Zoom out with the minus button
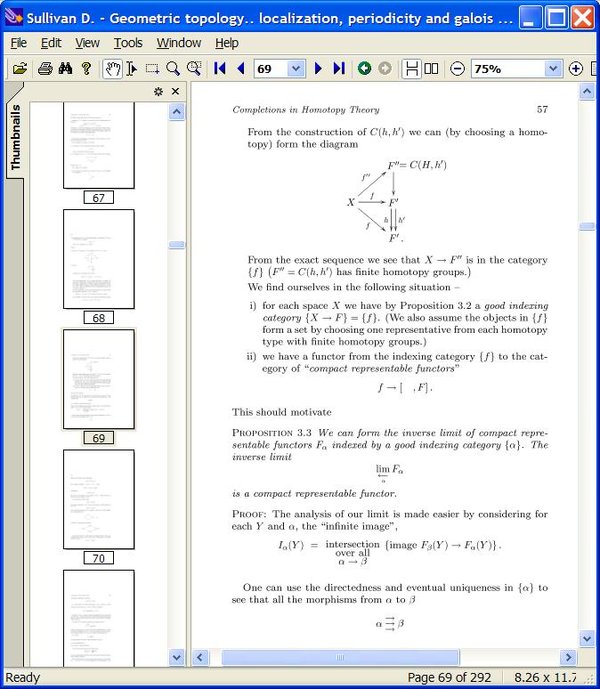The height and width of the screenshot is (689, 600). (x=458, y=69)
